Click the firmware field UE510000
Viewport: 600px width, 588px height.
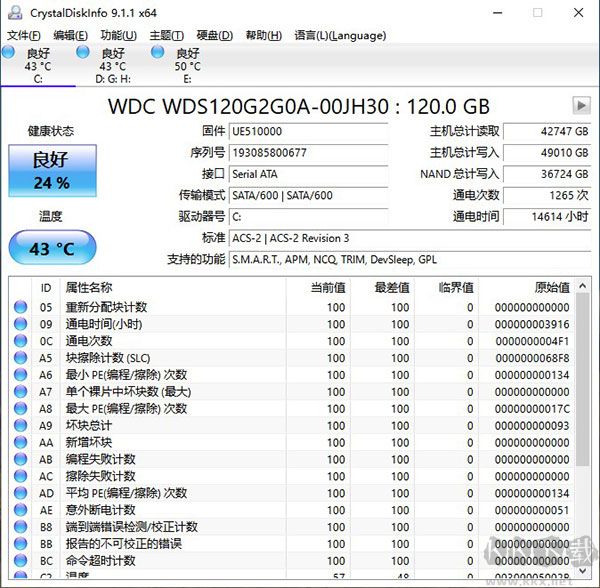coord(308,132)
